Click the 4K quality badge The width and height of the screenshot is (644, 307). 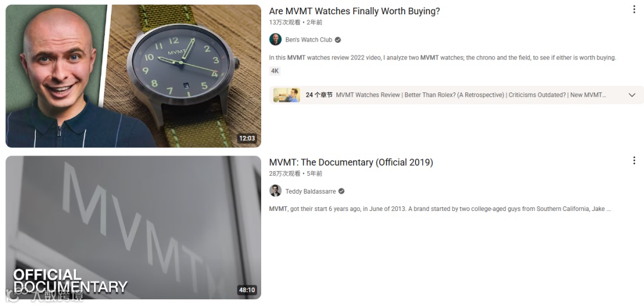(x=275, y=71)
